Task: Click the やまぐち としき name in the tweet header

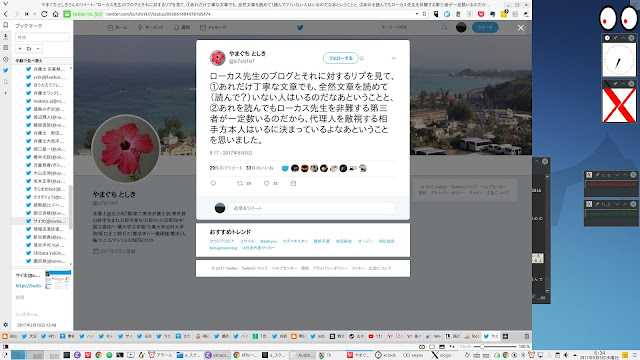Action: [x=247, y=53]
